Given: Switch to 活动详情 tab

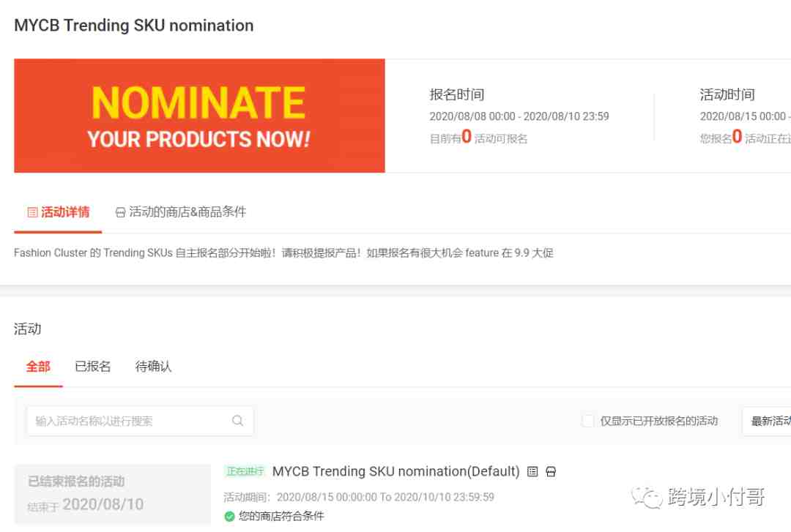Looking at the screenshot, I should [x=58, y=212].
